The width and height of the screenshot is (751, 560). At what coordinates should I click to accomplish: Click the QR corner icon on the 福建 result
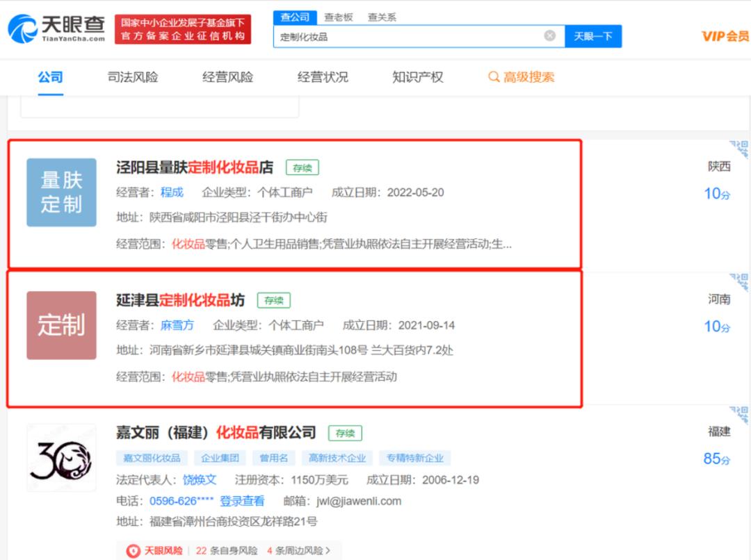[x=740, y=415]
